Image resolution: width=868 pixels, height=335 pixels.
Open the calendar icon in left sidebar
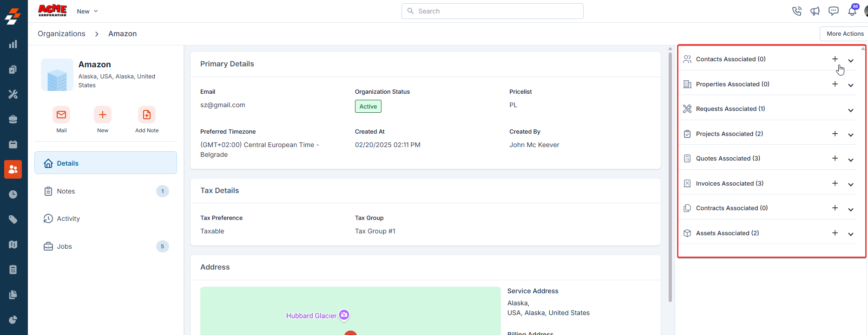pyautogui.click(x=13, y=144)
